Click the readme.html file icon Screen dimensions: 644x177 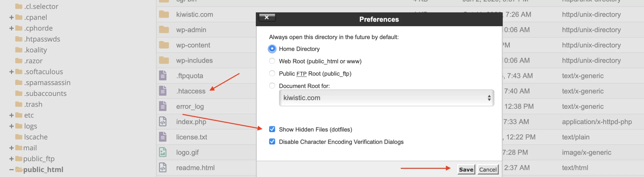pyautogui.click(x=163, y=168)
